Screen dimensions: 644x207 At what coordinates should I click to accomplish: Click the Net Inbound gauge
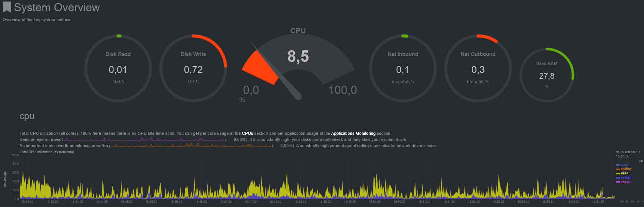tap(402, 68)
